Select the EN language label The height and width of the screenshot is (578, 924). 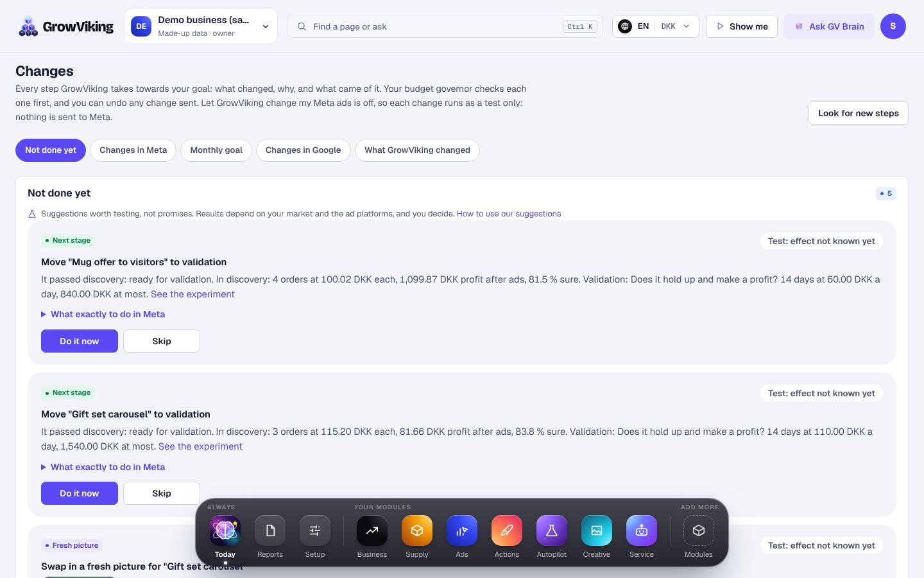(x=643, y=26)
